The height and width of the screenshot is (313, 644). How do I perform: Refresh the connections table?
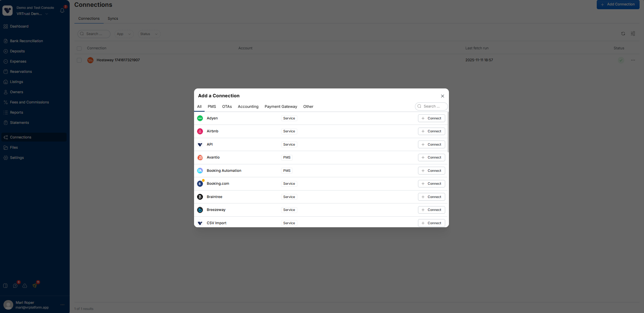pos(623,34)
